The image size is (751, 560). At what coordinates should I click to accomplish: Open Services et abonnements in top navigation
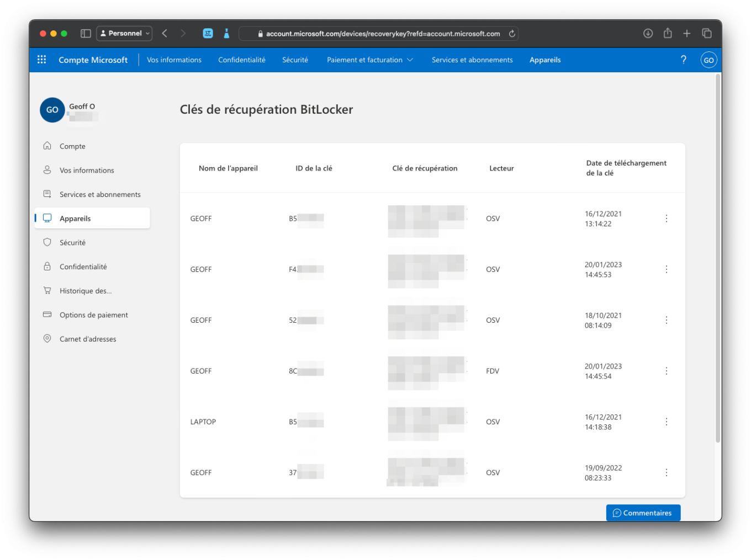472,60
